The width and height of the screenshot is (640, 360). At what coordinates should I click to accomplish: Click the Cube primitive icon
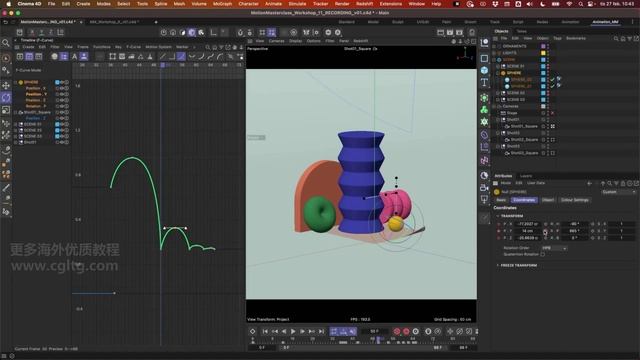(x=484, y=70)
